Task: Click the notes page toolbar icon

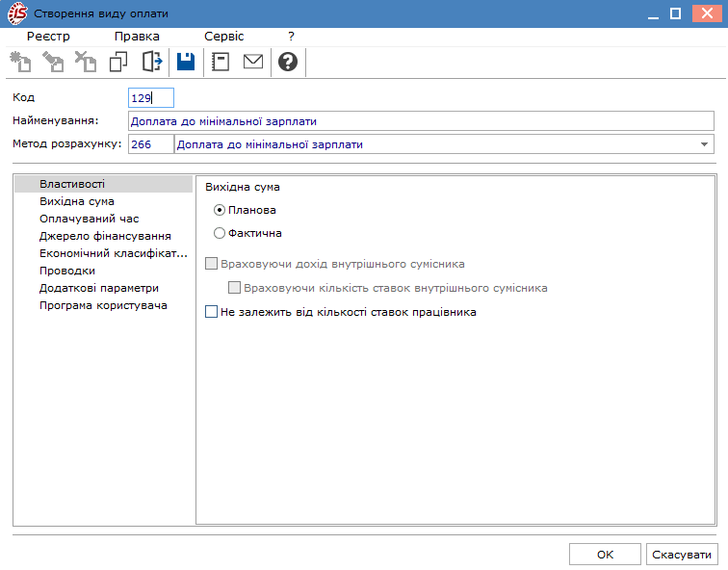Action: [221, 62]
